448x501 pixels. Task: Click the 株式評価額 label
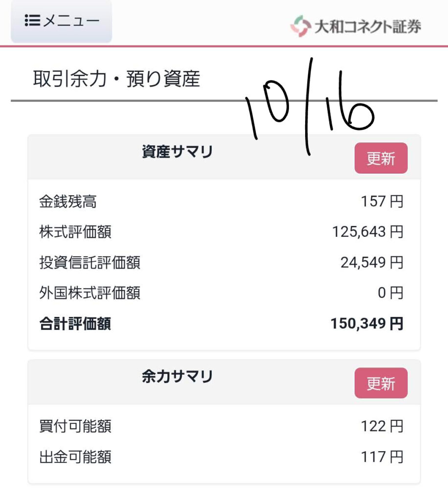[x=75, y=232]
